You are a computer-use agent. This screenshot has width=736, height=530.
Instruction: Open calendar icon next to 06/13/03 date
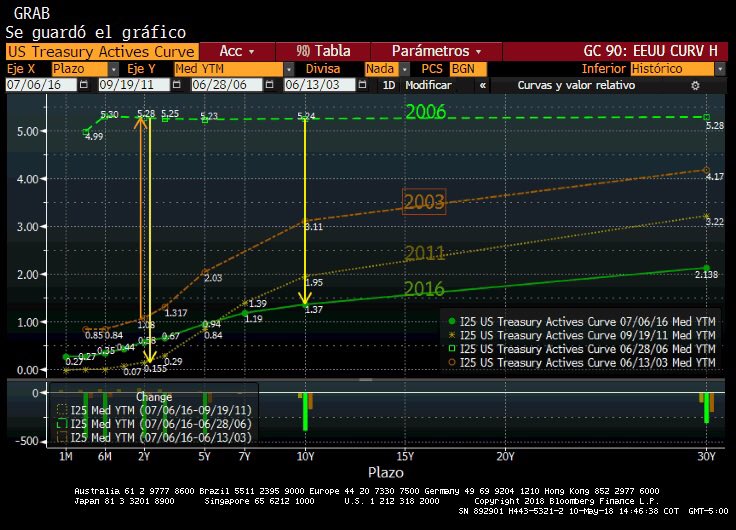pos(362,85)
